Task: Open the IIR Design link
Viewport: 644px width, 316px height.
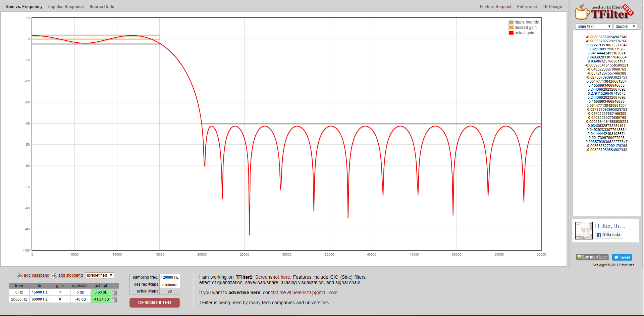Action: pyautogui.click(x=552, y=7)
